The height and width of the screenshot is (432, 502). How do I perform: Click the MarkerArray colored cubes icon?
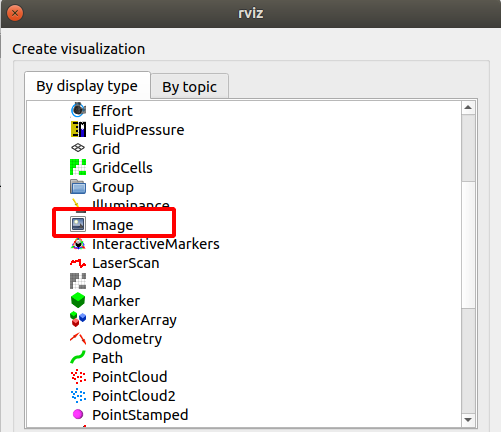[x=78, y=319]
